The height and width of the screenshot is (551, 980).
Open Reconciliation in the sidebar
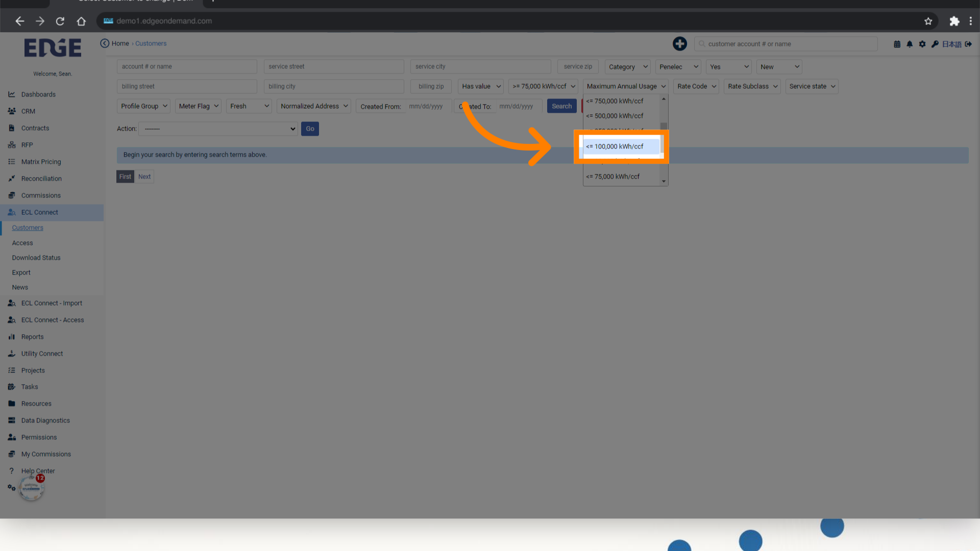41,179
